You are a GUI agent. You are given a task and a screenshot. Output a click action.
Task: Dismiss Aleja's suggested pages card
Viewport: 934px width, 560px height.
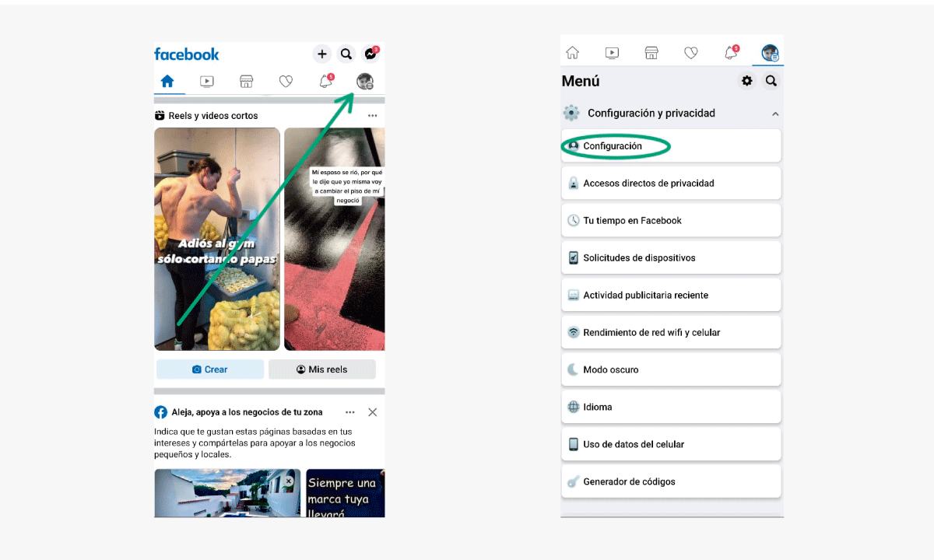click(373, 412)
